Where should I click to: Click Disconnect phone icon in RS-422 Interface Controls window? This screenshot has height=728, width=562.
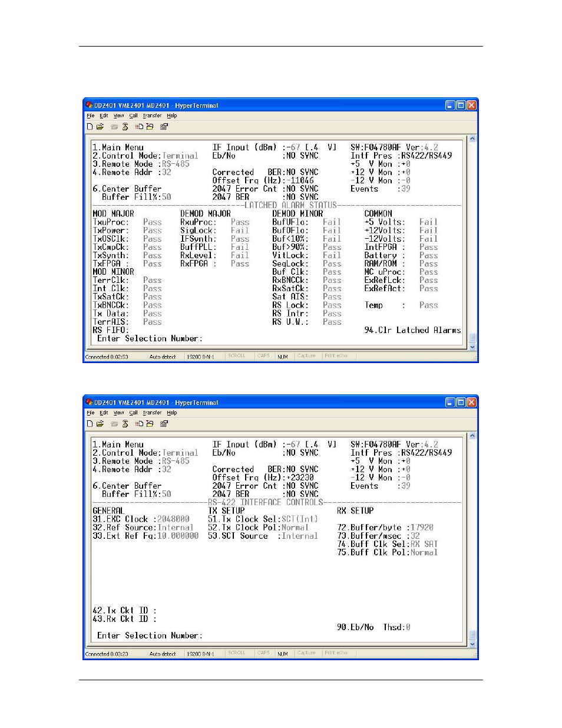[x=125, y=423]
